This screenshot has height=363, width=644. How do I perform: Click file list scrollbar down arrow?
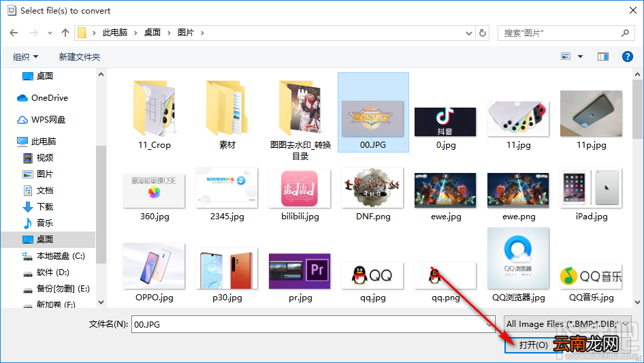pyautogui.click(x=637, y=302)
